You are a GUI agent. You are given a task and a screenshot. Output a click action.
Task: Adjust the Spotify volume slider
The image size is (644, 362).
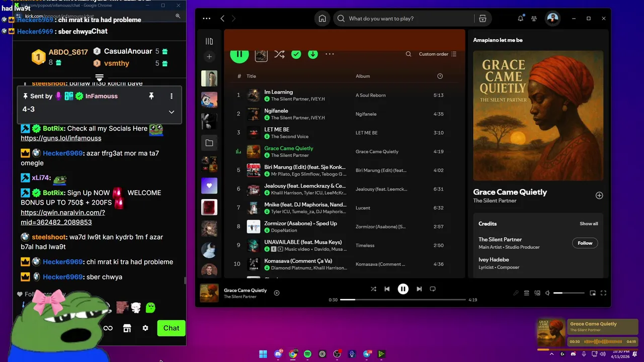pos(569,293)
